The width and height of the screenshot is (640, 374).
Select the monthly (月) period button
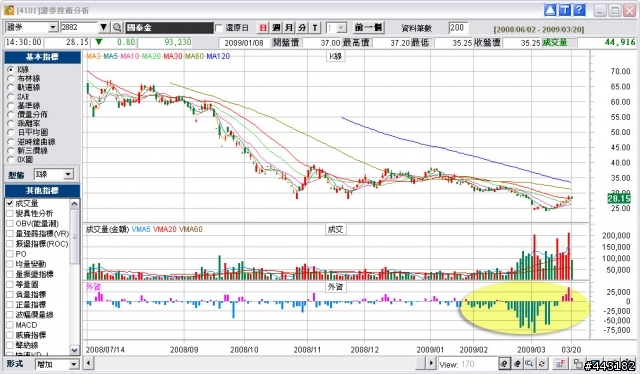tap(289, 28)
